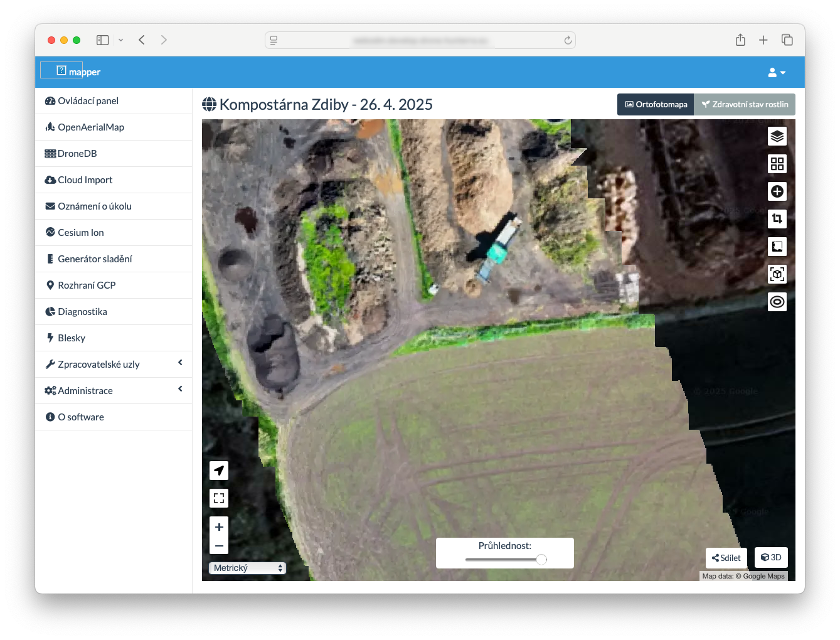This screenshot has height=640, width=840.
Task: Open the user account dropdown
Action: (776, 73)
